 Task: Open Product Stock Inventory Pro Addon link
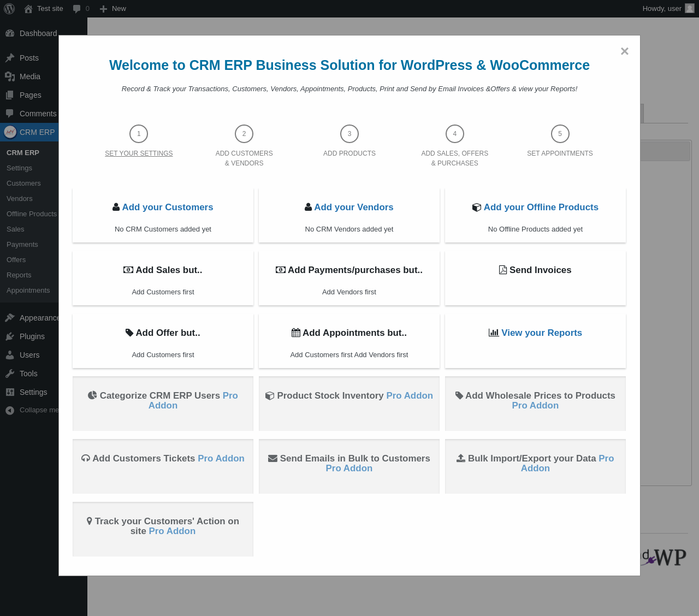click(410, 395)
